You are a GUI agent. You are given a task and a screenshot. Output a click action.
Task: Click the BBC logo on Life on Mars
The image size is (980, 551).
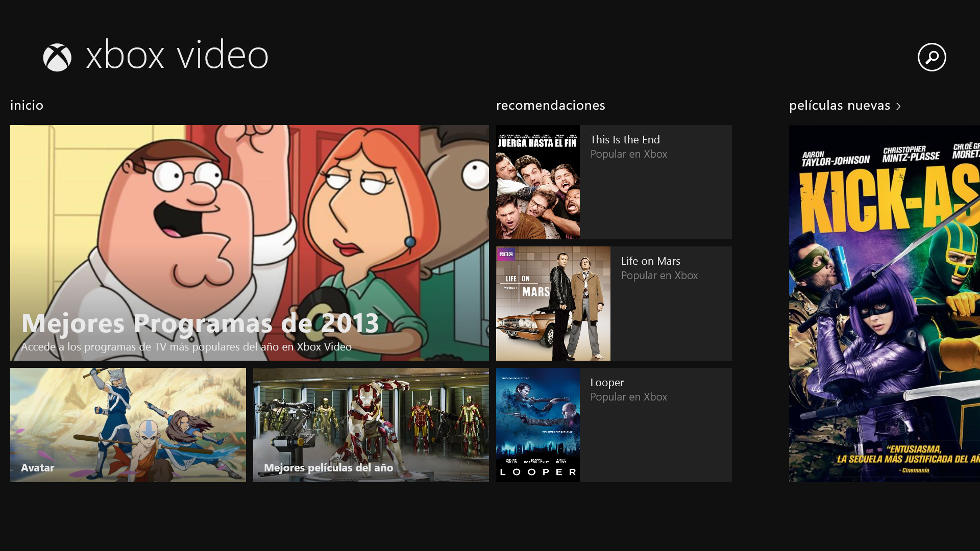506,254
